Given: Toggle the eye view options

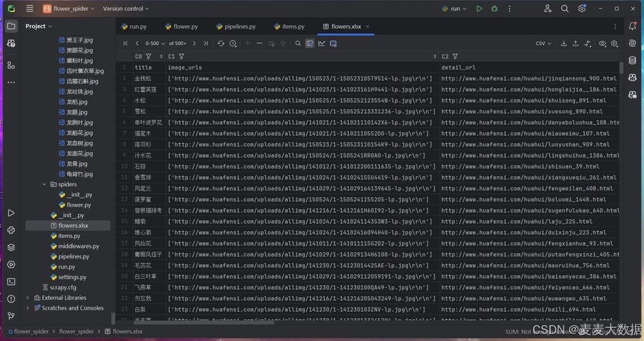Looking at the screenshot, I should 602,44.
